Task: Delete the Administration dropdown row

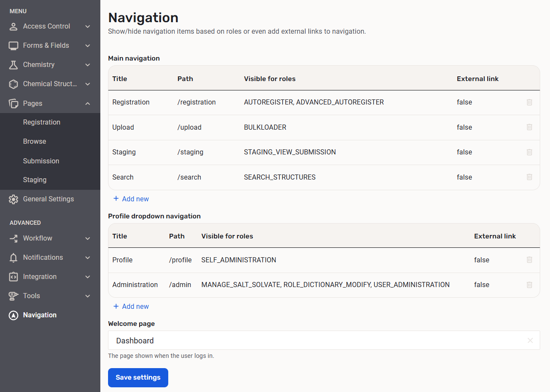Action: pos(529,285)
